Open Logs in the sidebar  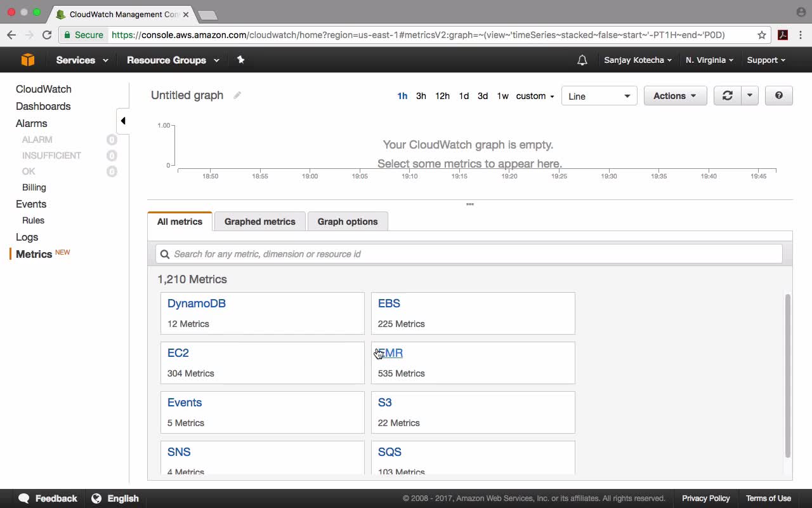point(27,237)
